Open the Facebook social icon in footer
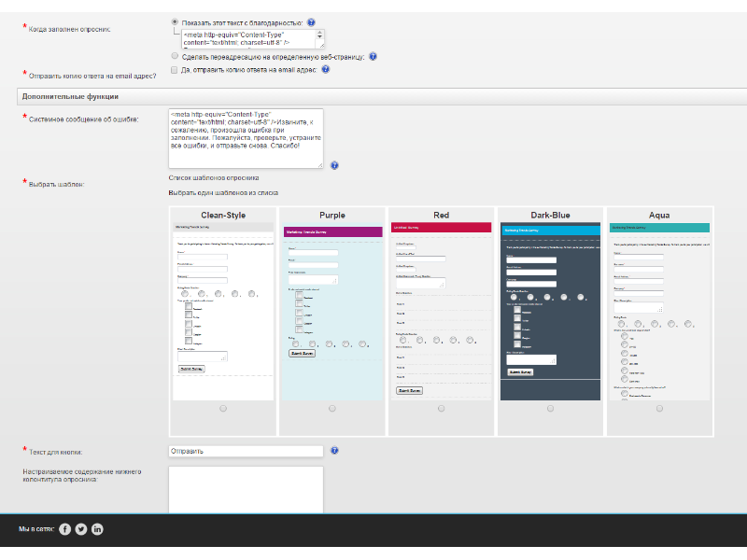Image resolution: width=747 pixels, height=560 pixels. click(64, 529)
